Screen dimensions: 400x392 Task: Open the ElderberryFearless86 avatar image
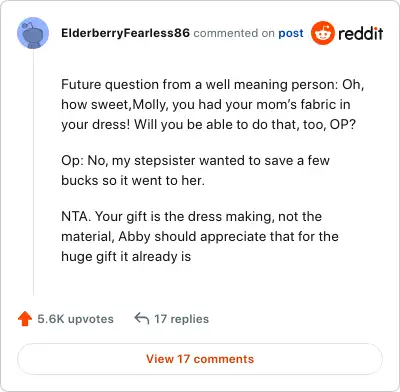33,33
